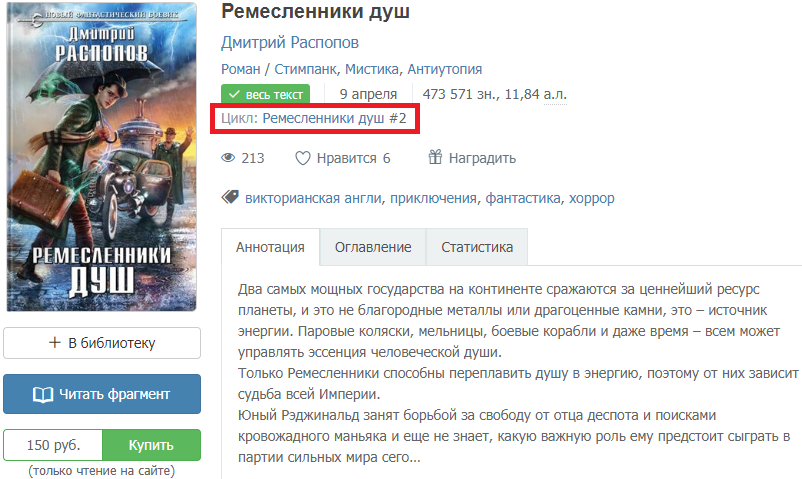Click the heart icon next to Нравится
The height and width of the screenshot is (479, 802).
[x=303, y=158]
